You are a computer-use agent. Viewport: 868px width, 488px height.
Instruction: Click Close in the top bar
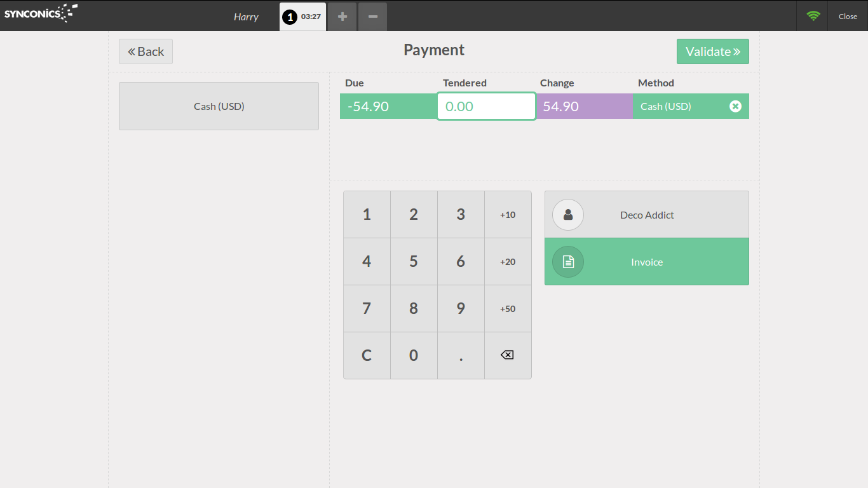[848, 17]
